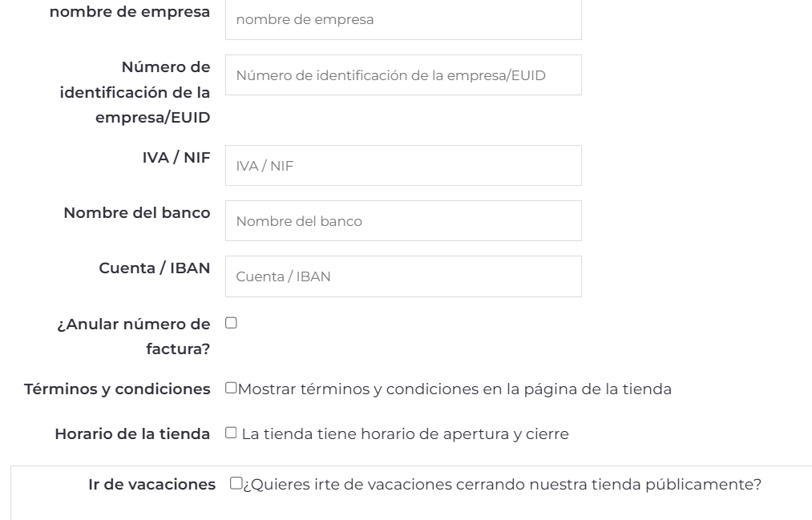Click the bold 'Número de identificación de la empresa/EUID' label
The height and width of the screenshot is (520, 812).
click(x=135, y=91)
